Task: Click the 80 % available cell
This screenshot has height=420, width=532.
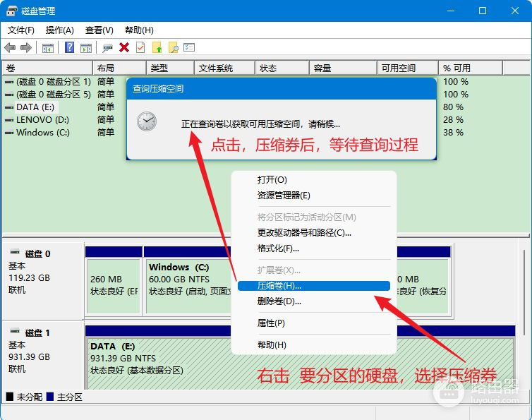Action: (453, 107)
